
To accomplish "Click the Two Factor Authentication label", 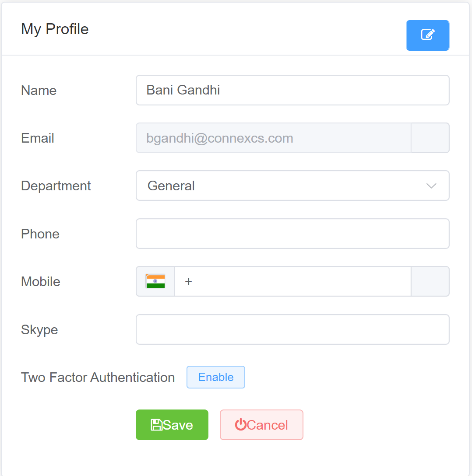I will click(x=98, y=377).
